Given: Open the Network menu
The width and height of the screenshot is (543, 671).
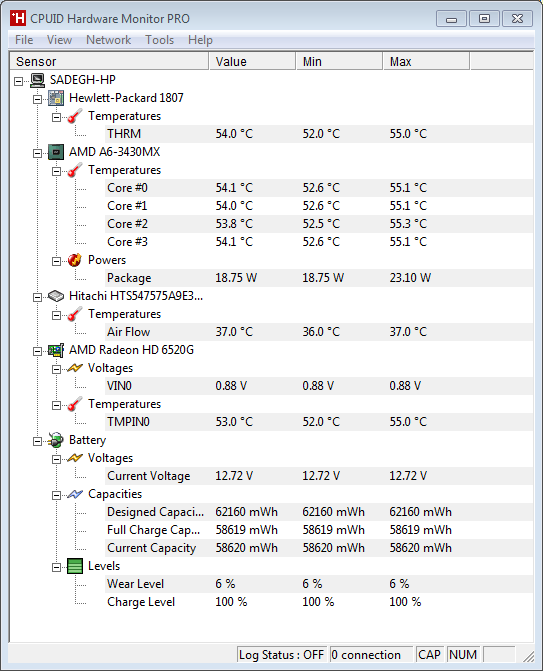Looking at the screenshot, I should click(109, 40).
